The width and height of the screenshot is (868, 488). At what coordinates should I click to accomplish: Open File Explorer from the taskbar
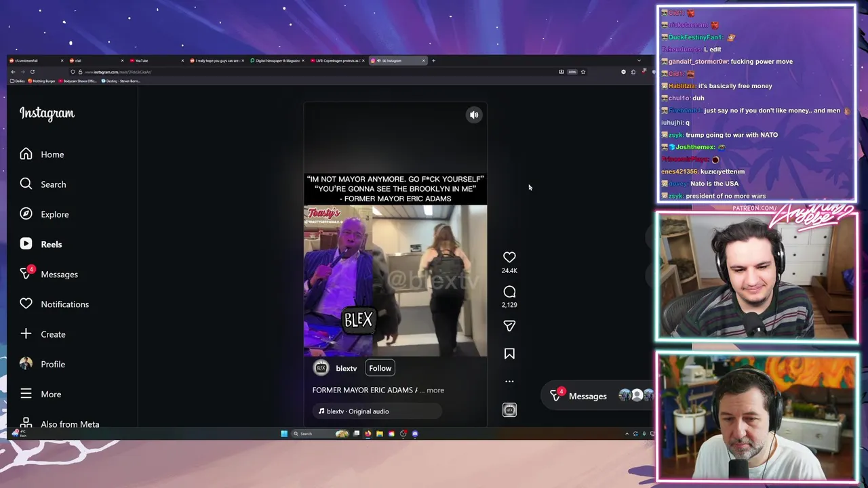coord(380,434)
